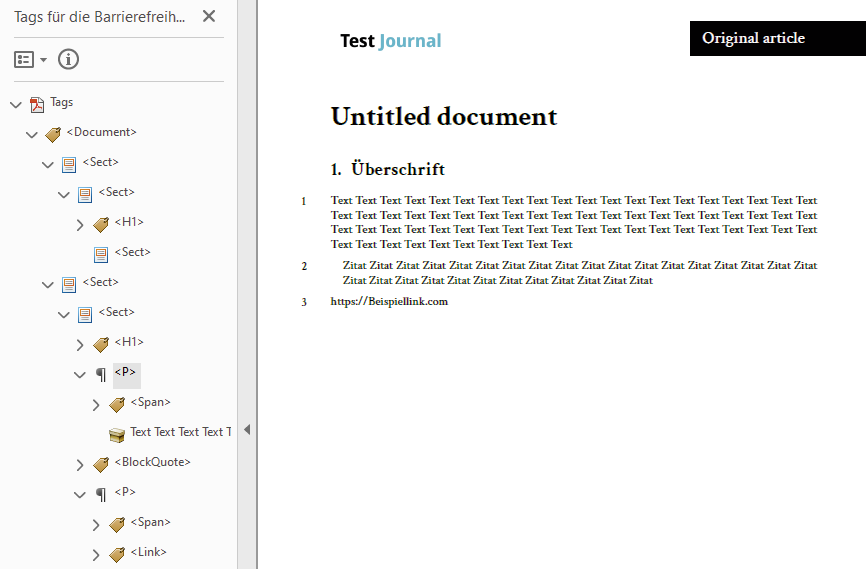Click the https://Beispiellink.com link
The height and width of the screenshot is (569, 866).
(x=389, y=301)
